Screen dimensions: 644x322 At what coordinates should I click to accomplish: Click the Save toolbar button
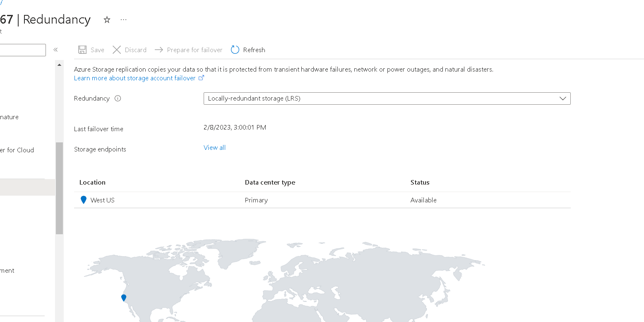click(x=91, y=50)
